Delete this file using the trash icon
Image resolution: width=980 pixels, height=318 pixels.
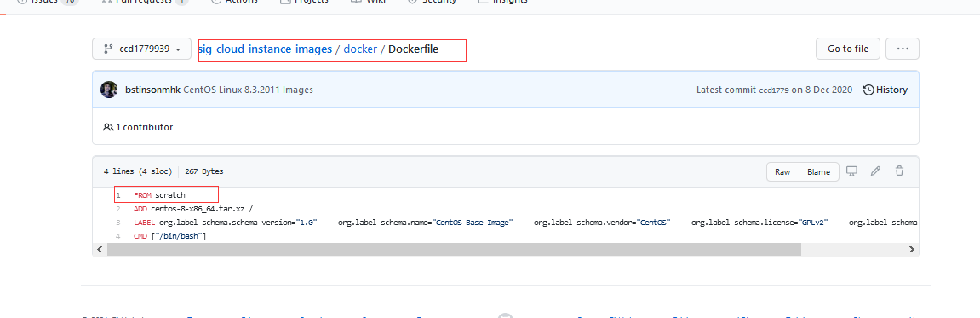[899, 171]
